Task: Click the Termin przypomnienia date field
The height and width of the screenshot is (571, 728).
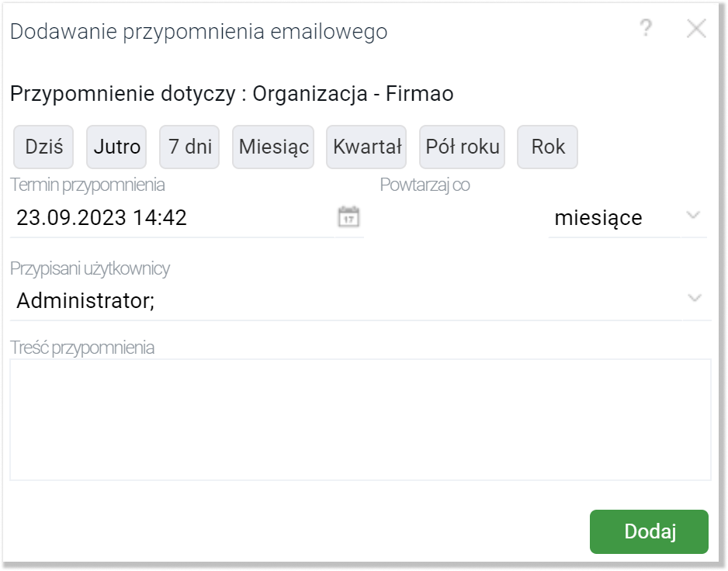Action: 171,218
